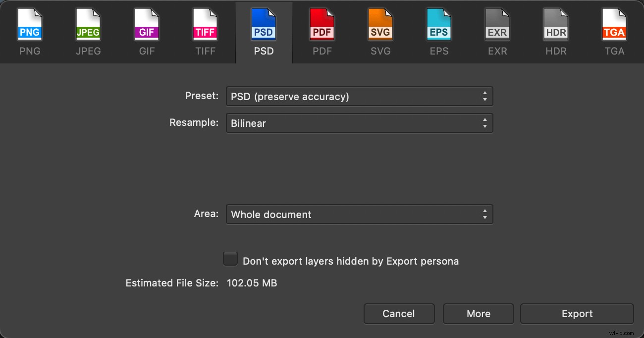Image resolution: width=644 pixels, height=338 pixels.
Task: Select the EPS format icon
Action: point(439,24)
